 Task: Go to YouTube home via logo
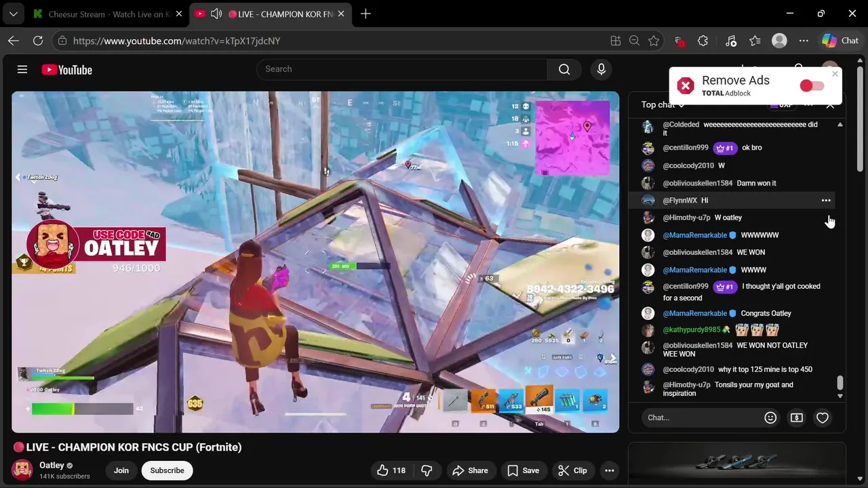tap(66, 70)
